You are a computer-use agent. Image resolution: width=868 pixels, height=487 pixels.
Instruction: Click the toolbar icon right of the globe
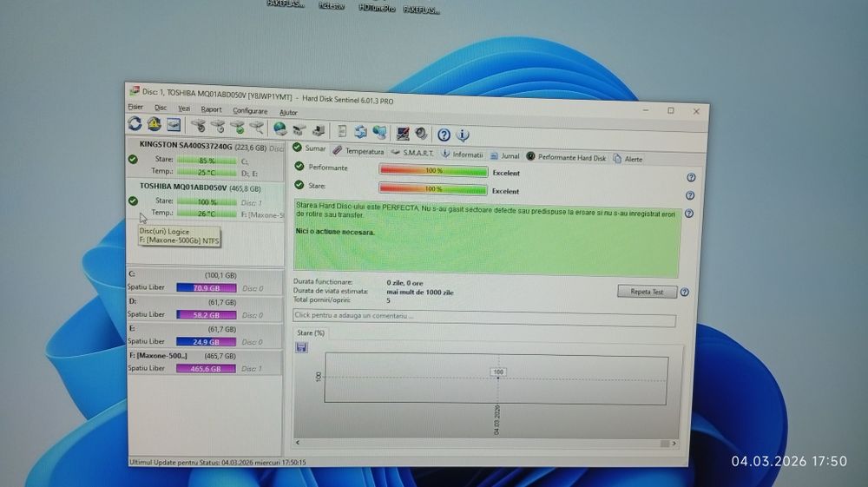click(x=299, y=130)
